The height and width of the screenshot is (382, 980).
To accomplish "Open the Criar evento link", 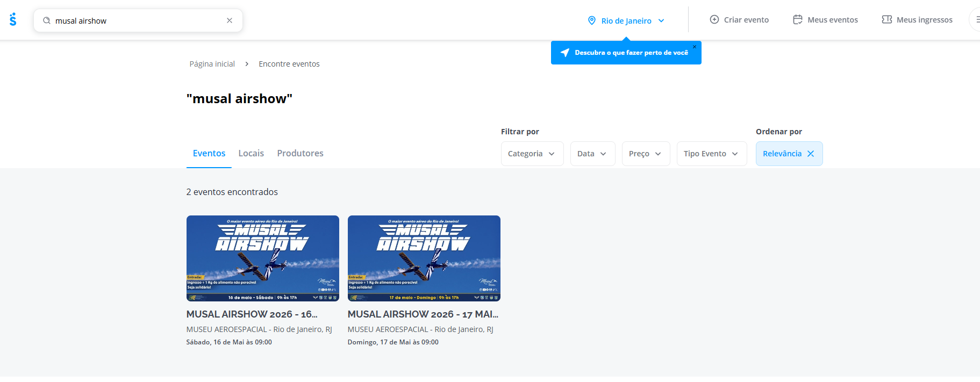I will coord(739,19).
